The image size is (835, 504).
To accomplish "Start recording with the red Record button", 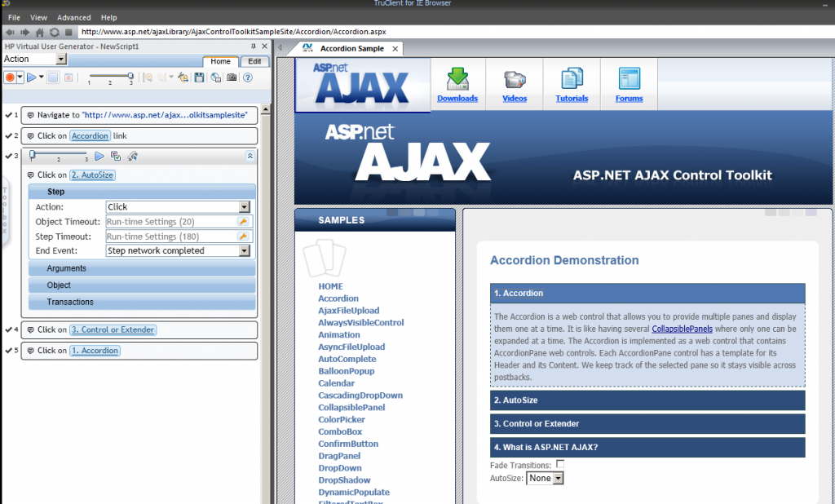I will pyautogui.click(x=10, y=77).
